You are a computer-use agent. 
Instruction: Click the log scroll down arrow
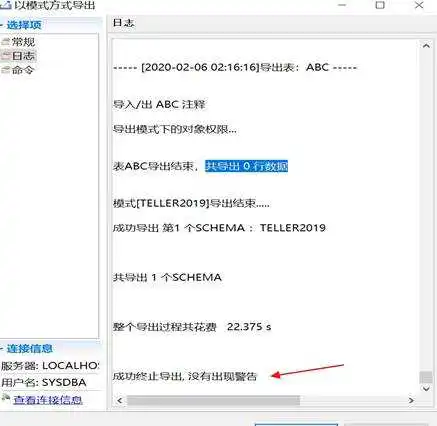[426, 388]
